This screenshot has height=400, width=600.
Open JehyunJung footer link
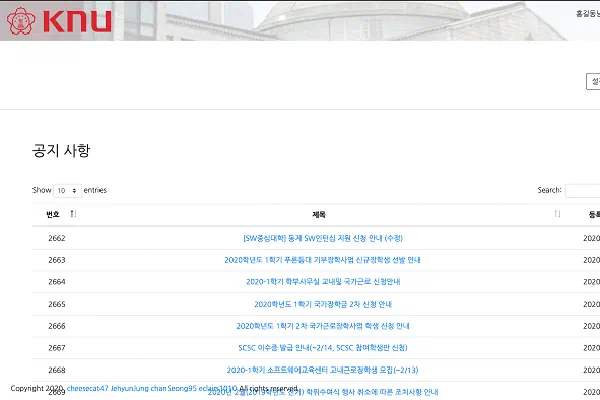(x=130, y=388)
